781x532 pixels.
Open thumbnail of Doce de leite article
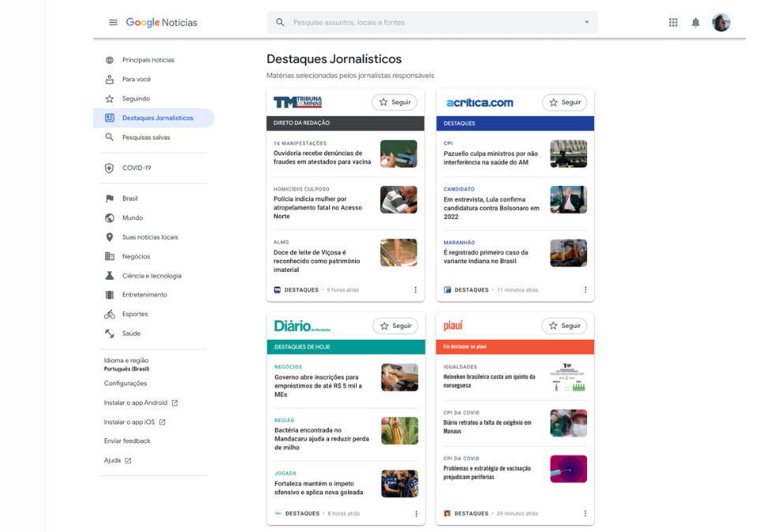coord(398,253)
